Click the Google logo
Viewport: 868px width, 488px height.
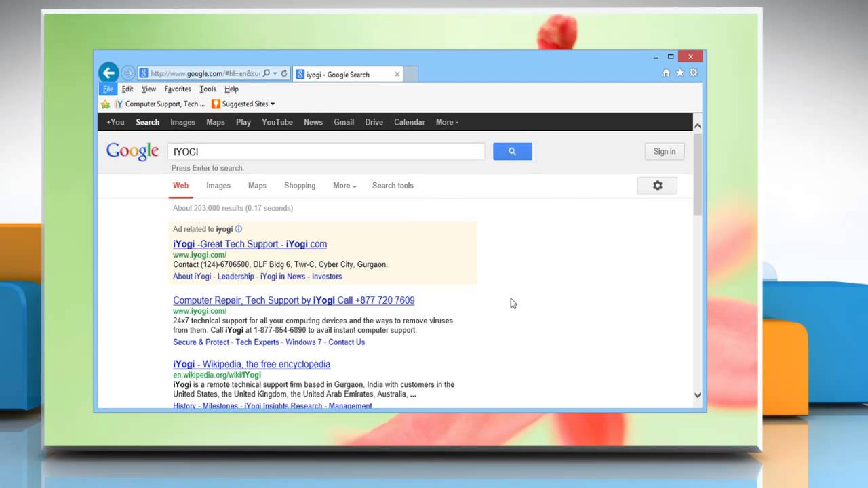[x=132, y=152]
